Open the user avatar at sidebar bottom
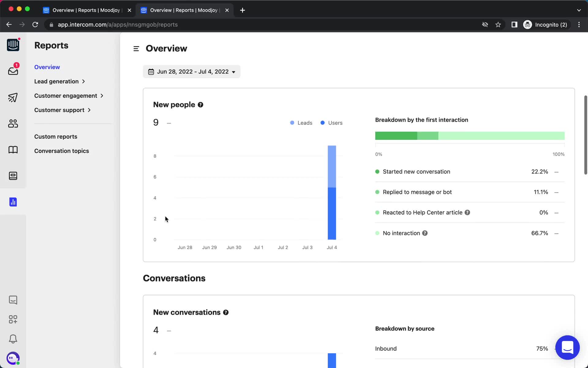 13,358
